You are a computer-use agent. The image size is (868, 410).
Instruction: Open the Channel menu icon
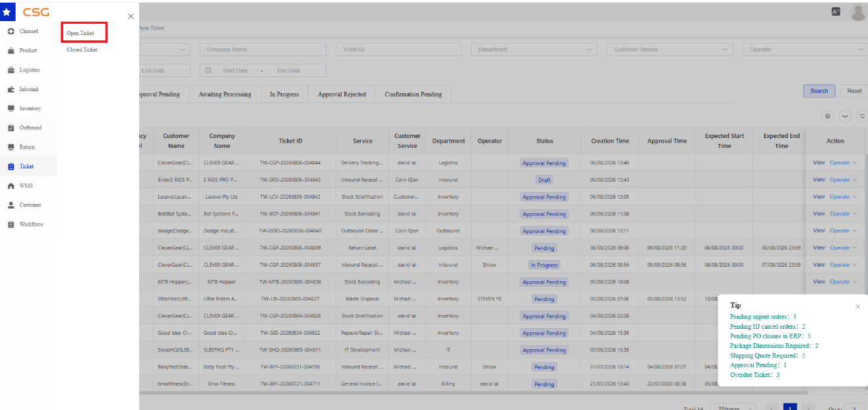[x=11, y=32]
